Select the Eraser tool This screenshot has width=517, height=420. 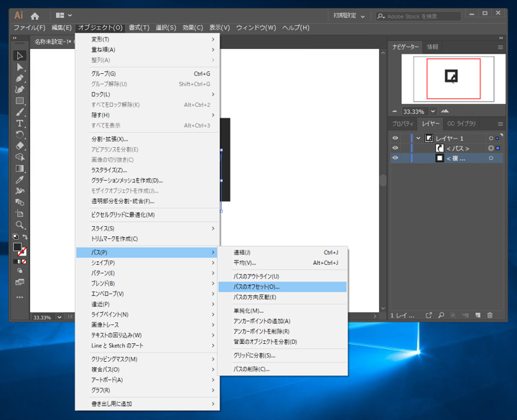click(x=19, y=146)
